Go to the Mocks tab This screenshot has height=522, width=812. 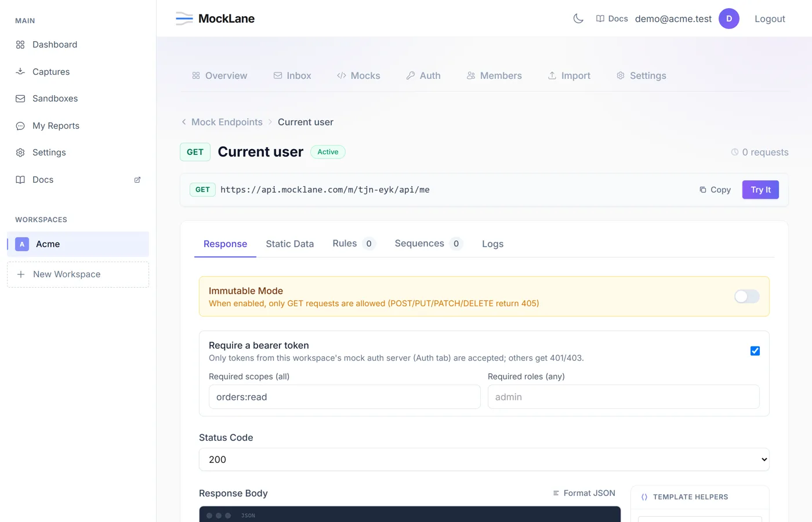[x=358, y=75]
